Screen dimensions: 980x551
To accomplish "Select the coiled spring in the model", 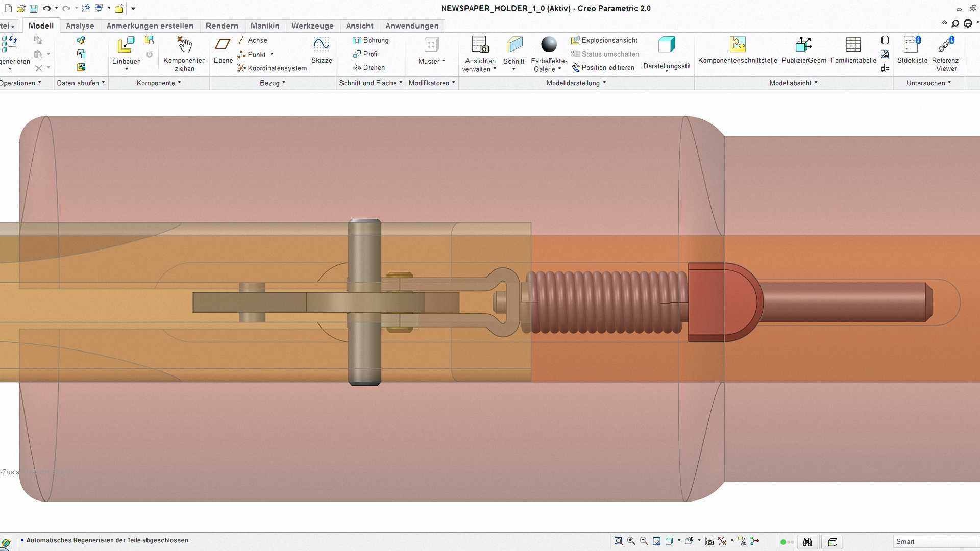I will pyautogui.click(x=606, y=302).
